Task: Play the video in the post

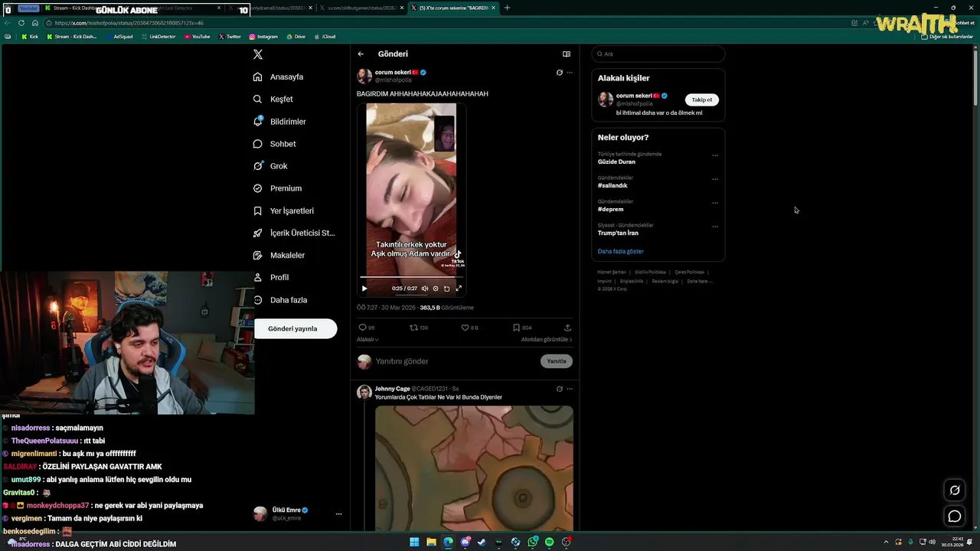Action: click(x=364, y=289)
